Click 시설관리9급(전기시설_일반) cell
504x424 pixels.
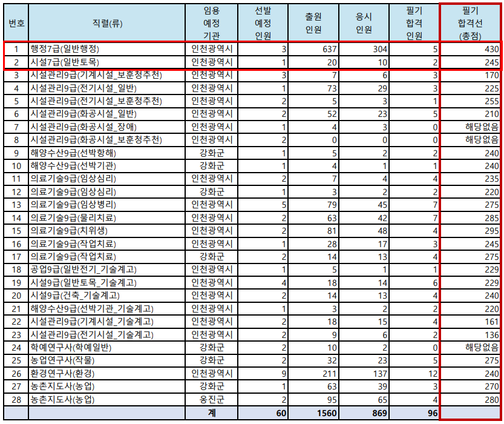106,88
